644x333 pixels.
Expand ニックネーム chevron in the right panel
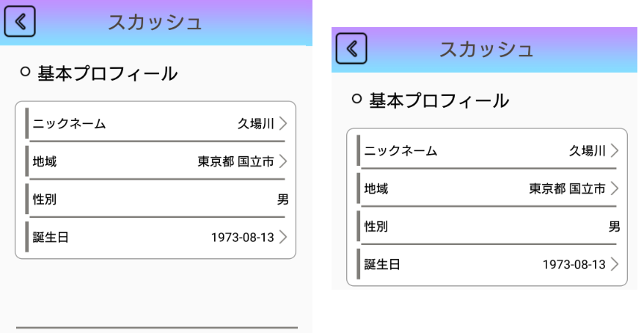tap(615, 150)
